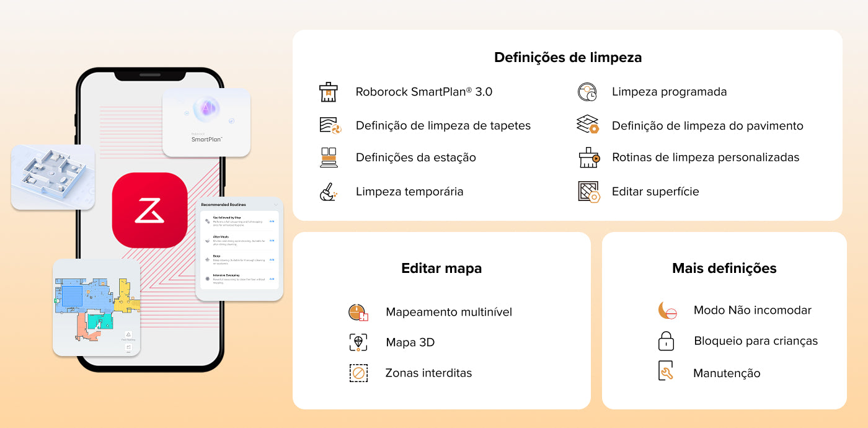
Task: Click the Mapa 3D icon
Action: click(358, 342)
